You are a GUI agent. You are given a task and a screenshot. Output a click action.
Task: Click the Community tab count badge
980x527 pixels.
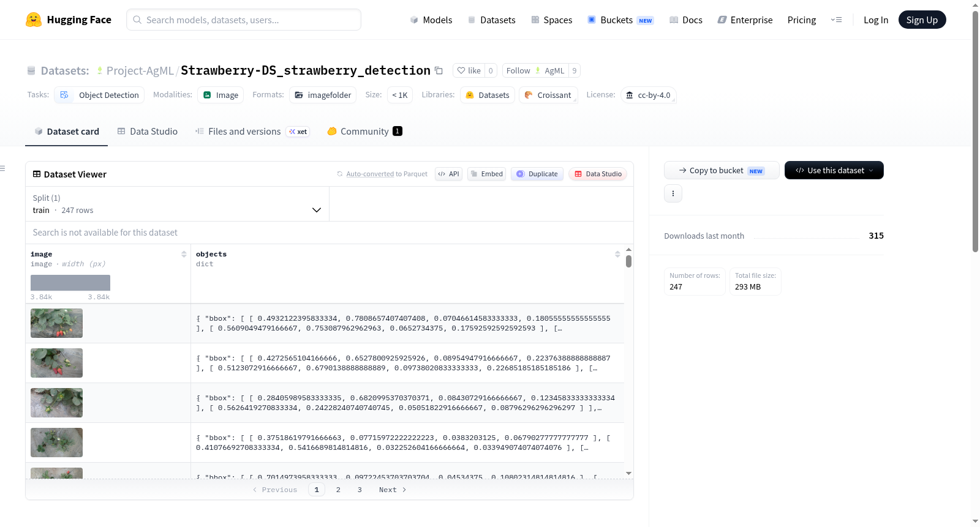[x=398, y=131]
